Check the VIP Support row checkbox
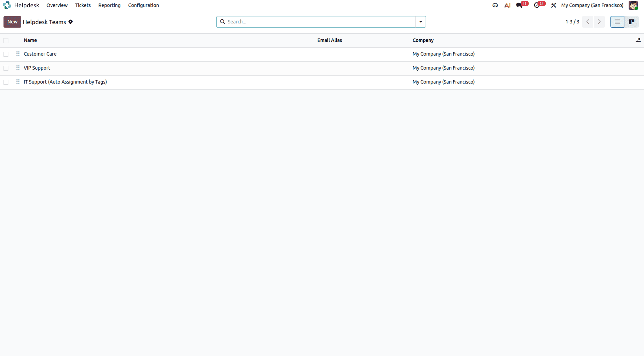Image resolution: width=644 pixels, height=356 pixels. tap(6, 68)
